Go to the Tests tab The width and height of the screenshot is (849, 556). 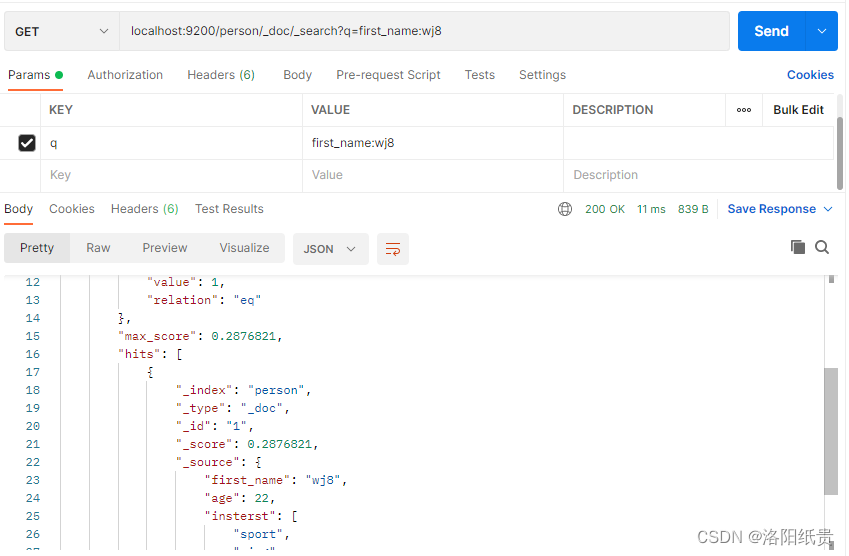(480, 75)
